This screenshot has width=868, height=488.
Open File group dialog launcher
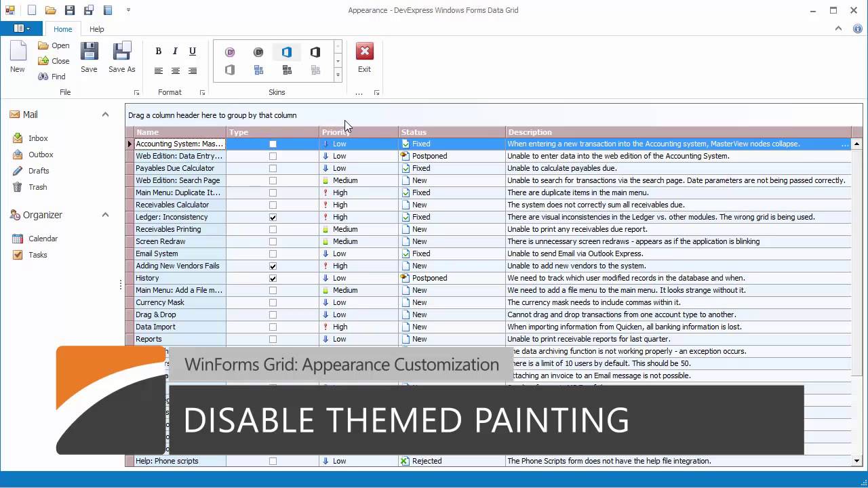click(136, 93)
